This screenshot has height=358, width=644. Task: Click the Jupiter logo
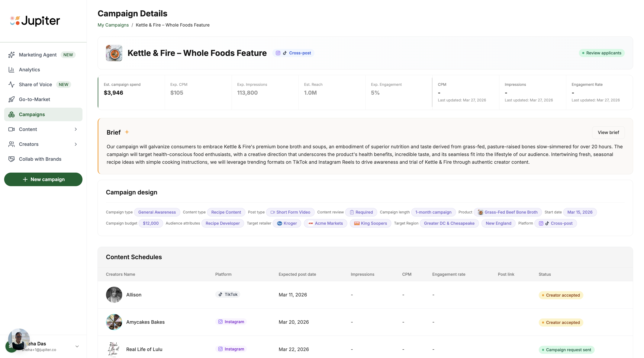pos(35,21)
